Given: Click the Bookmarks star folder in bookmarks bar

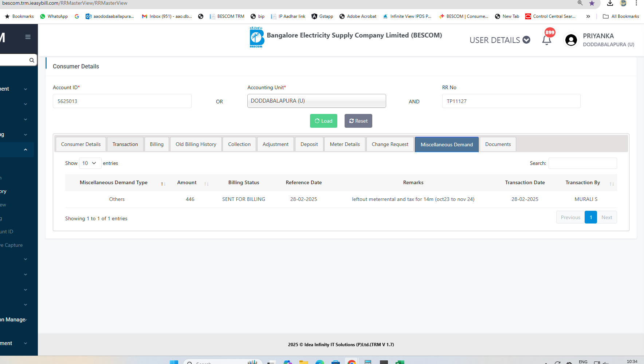Looking at the screenshot, I should [19, 16].
